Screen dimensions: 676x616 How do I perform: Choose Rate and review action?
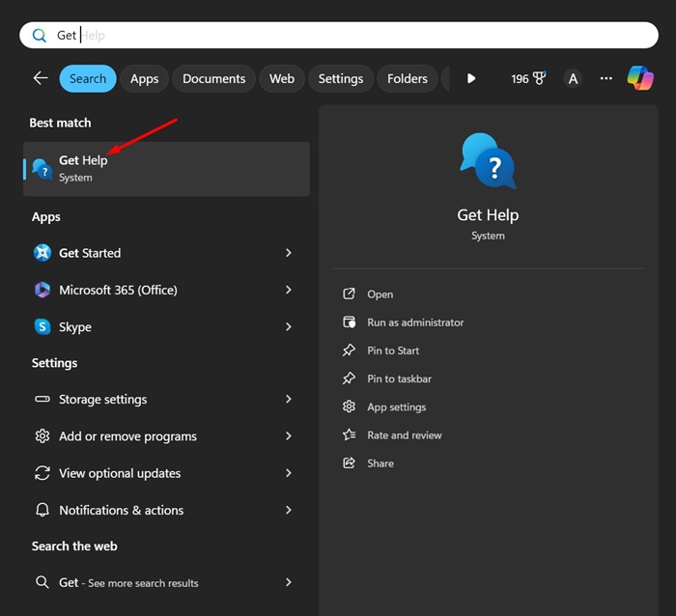405,435
